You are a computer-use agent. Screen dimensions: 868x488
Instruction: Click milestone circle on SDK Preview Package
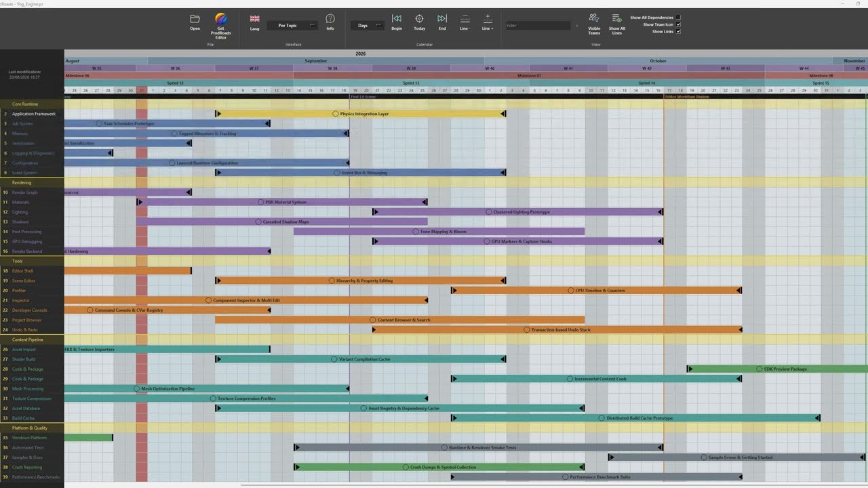(x=759, y=369)
